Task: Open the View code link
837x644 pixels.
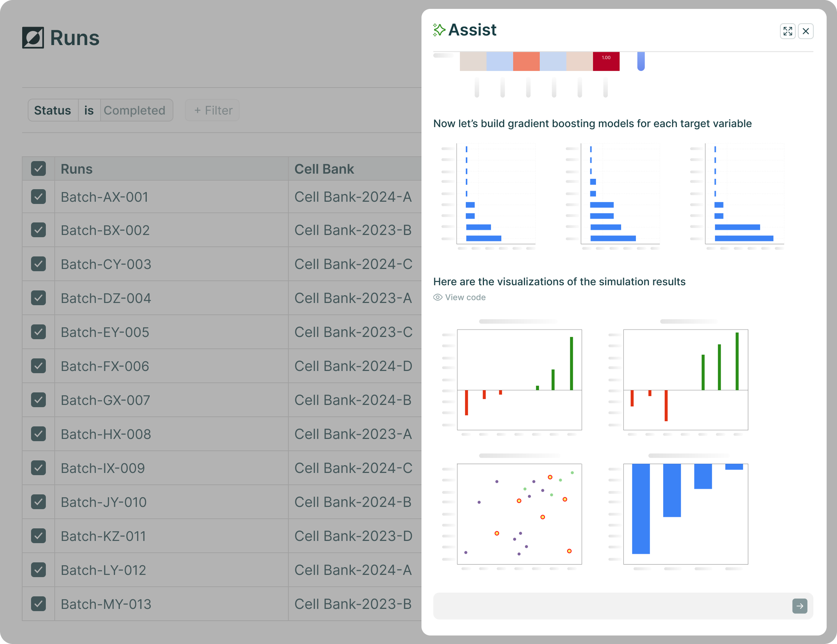Action: click(x=465, y=297)
